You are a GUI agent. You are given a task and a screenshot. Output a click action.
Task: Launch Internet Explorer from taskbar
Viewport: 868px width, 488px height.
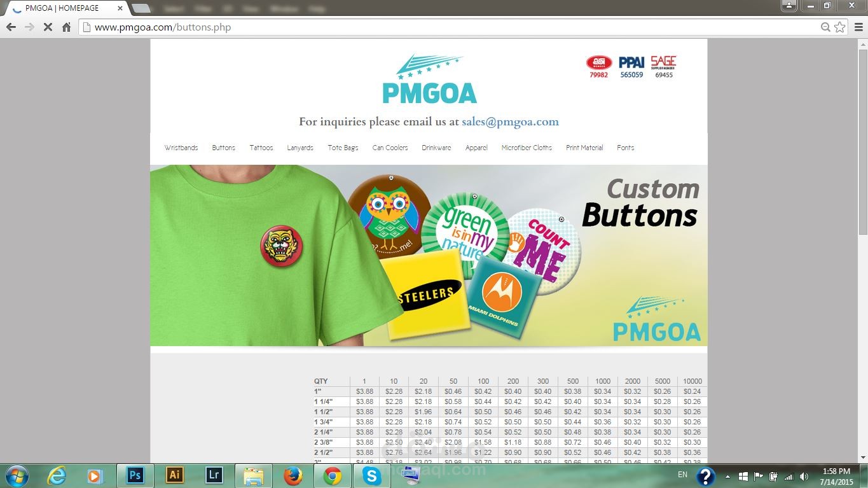click(x=57, y=476)
